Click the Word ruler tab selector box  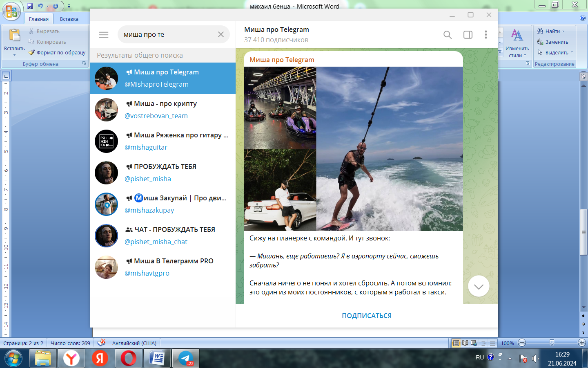coord(6,76)
